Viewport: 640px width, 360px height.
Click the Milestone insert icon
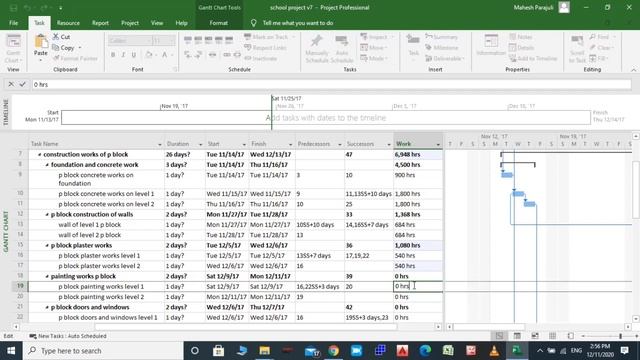(429, 48)
